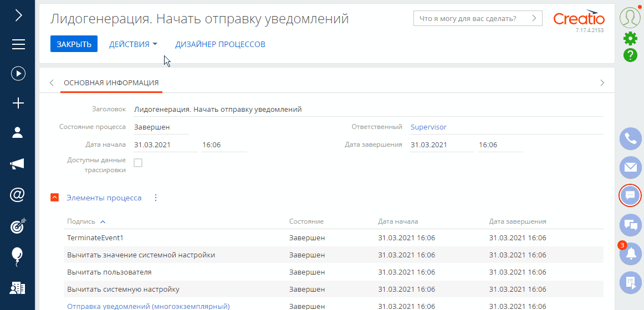The width and height of the screenshot is (644, 310).
Task: Open the Accounts building icon in sidebar
Action: point(18,288)
